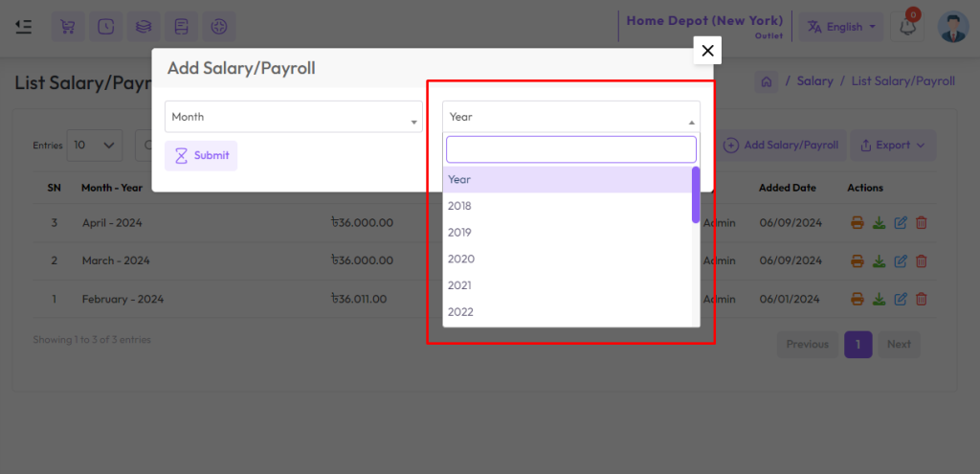Select the Year placeholder option
The height and width of the screenshot is (474, 980).
568,179
